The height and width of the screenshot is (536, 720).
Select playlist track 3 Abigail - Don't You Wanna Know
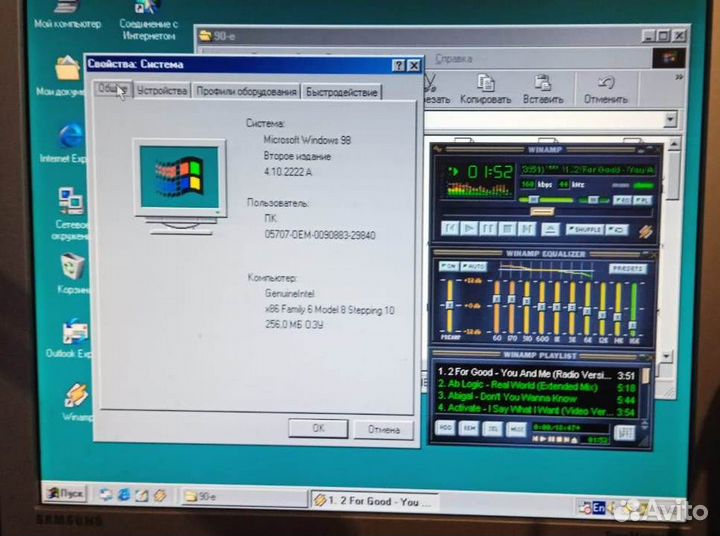(x=535, y=398)
